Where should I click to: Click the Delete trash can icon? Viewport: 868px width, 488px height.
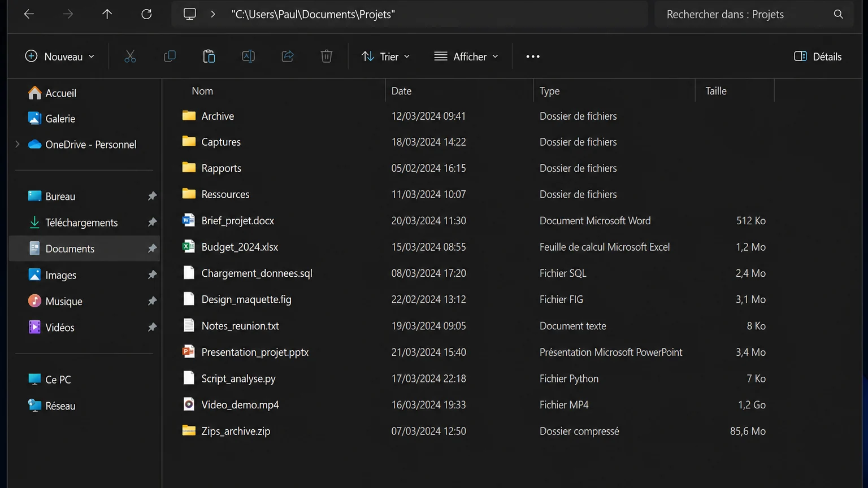click(327, 56)
